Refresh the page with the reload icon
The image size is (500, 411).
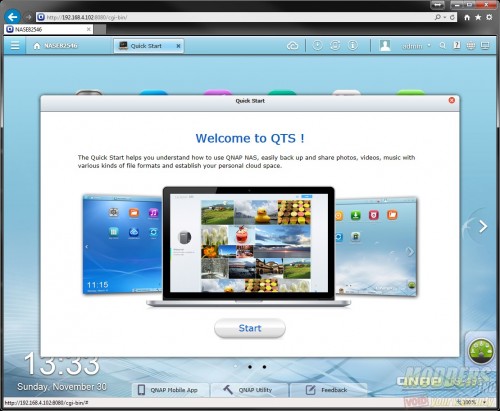click(x=452, y=17)
